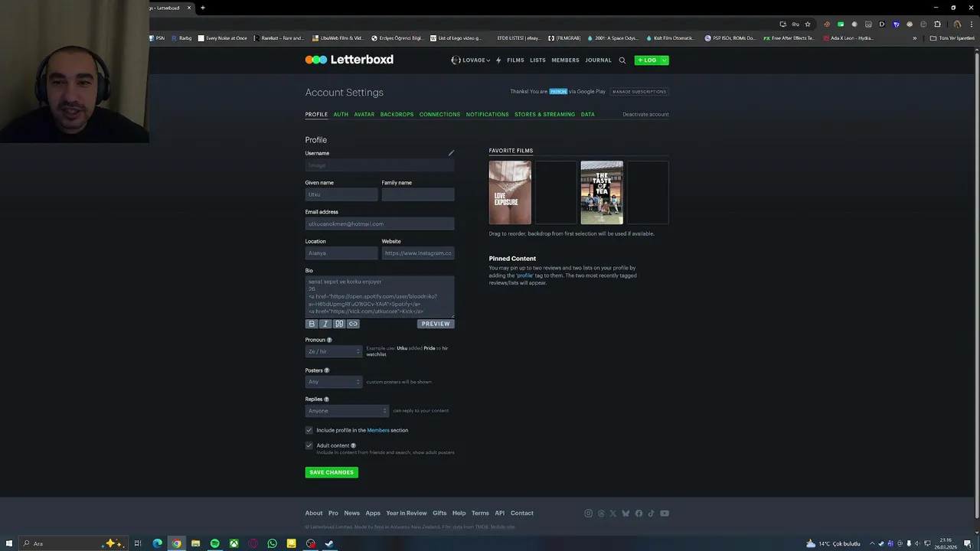Open Letterboxd YouTube footer icon
The image size is (980, 551).
click(664, 514)
